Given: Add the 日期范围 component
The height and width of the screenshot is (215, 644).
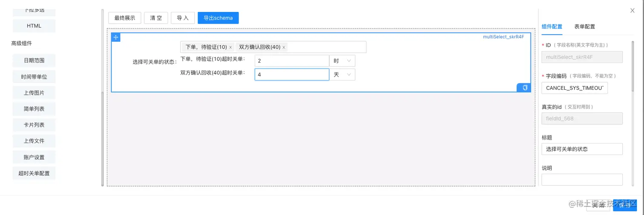Looking at the screenshot, I should click(x=34, y=60).
